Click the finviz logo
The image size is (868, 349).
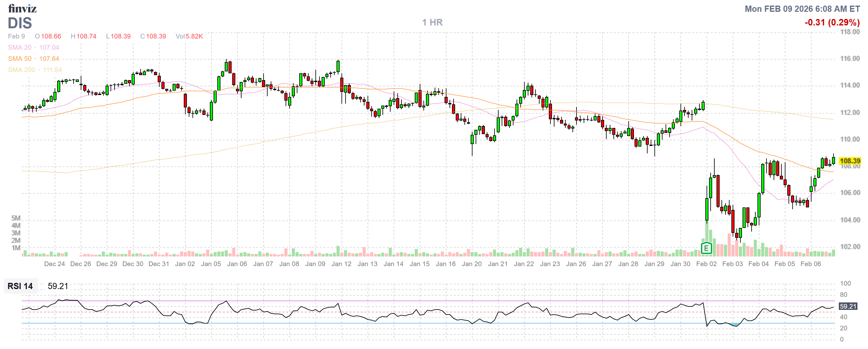[22, 8]
